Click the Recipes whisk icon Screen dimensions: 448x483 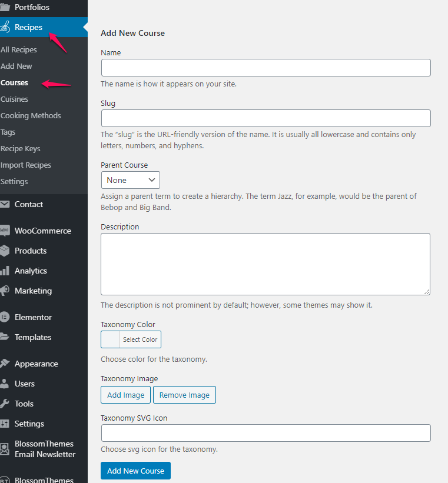5,27
